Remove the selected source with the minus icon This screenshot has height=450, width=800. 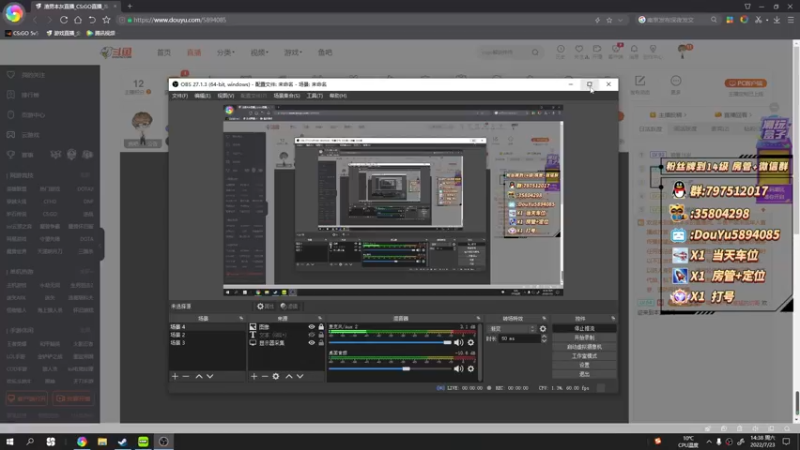pos(265,377)
